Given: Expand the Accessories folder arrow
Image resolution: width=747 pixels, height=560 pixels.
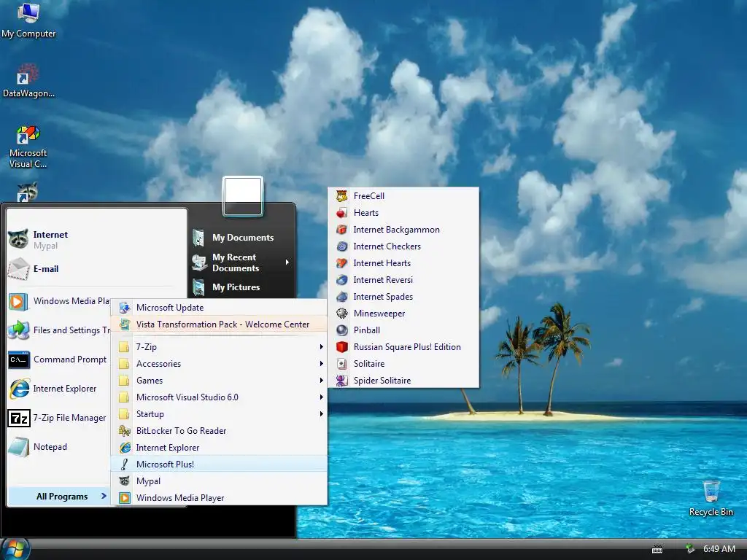Looking at the screenshot, I should [322, 364].
